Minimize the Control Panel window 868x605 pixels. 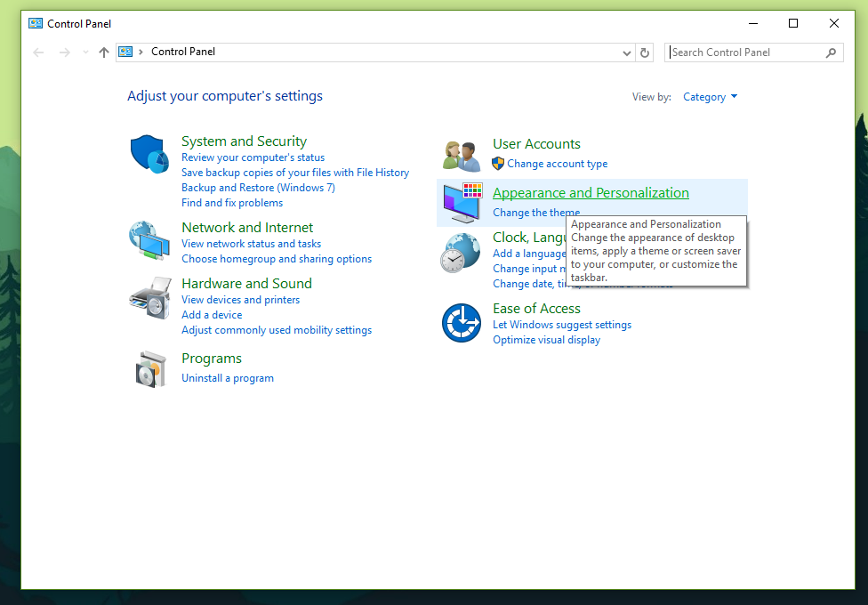tap(753, 23)
